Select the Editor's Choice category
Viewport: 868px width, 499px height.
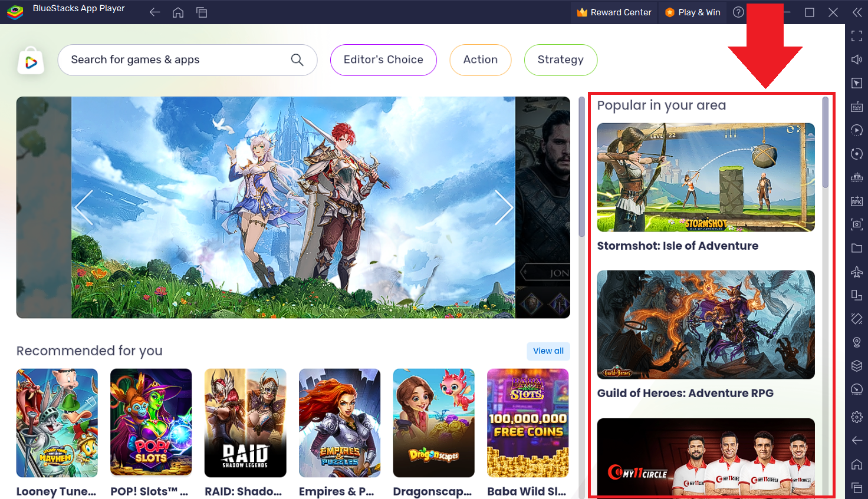tap(383, 60)
